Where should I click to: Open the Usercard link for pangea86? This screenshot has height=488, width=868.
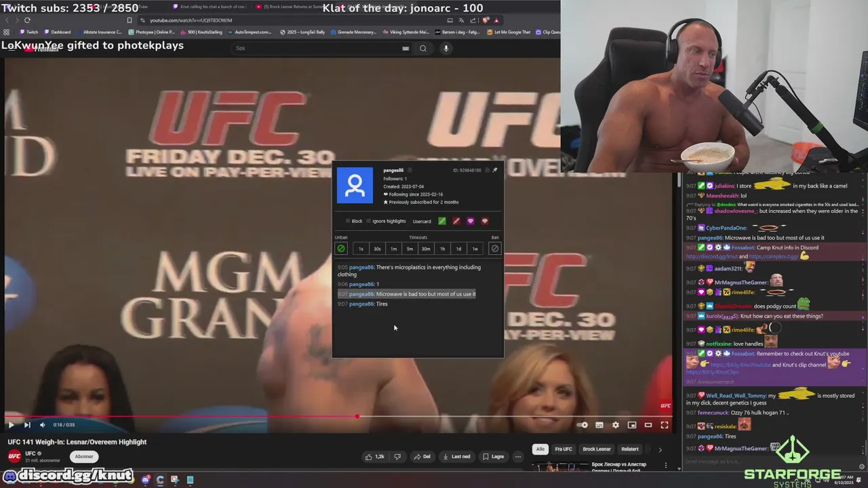coord(422,221)
